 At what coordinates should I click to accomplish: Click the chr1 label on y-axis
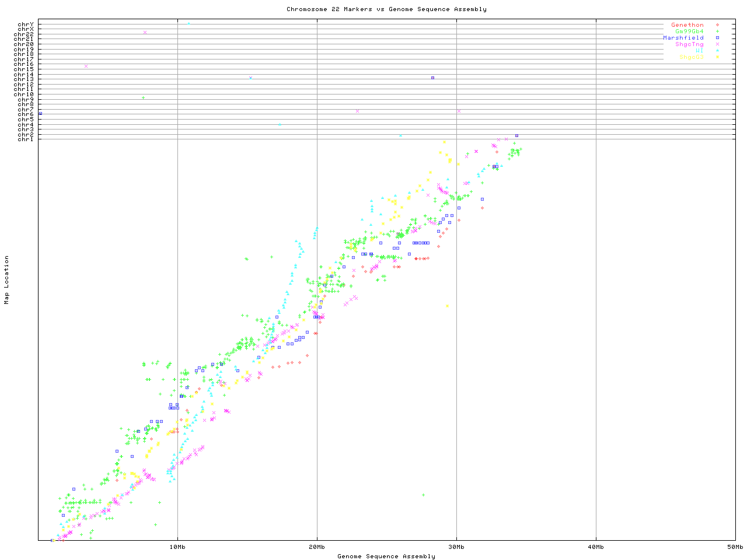click(x=26, y=139)
